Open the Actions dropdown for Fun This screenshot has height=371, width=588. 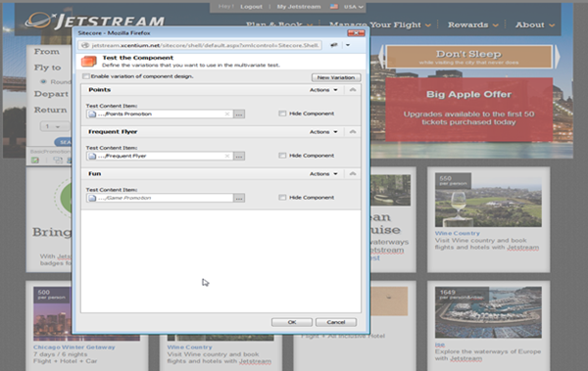click(323, 174)
